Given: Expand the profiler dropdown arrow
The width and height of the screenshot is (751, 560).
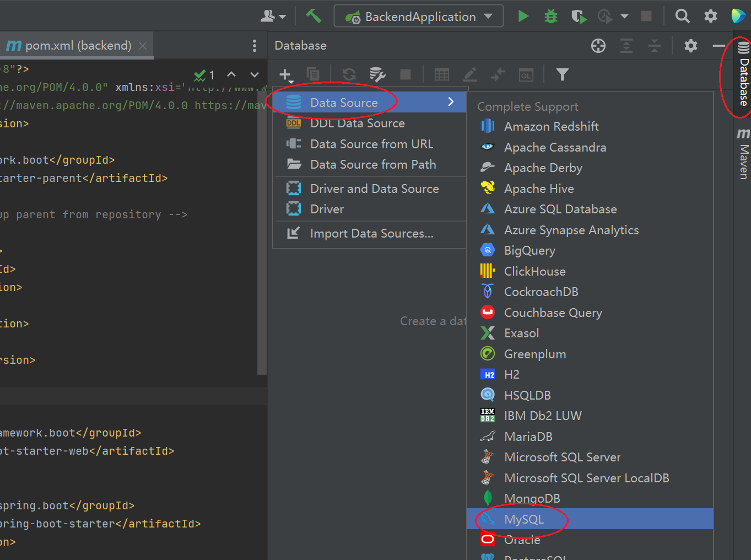Looking at the screenshot, I should pyautogui.click(x=624, y=17).
